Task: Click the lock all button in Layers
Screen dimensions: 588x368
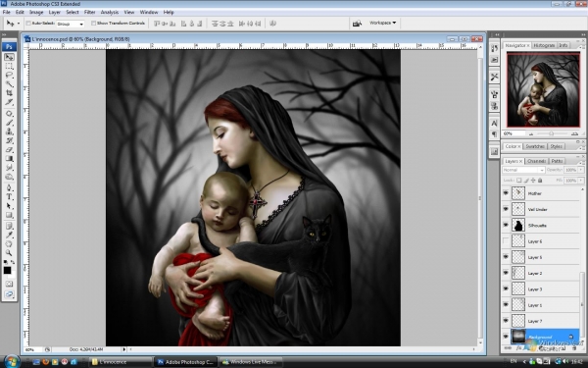Action: click(x=540, y=181)
